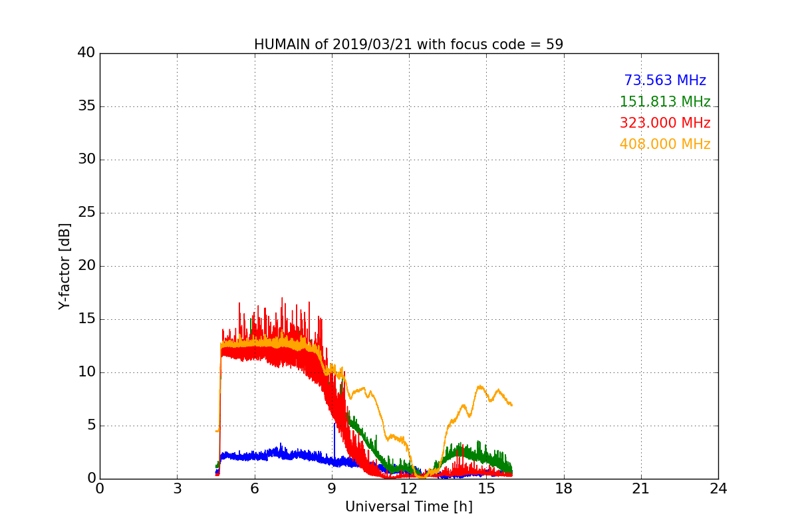Click the x-axis tick label '9'

(x=332, y=489)
